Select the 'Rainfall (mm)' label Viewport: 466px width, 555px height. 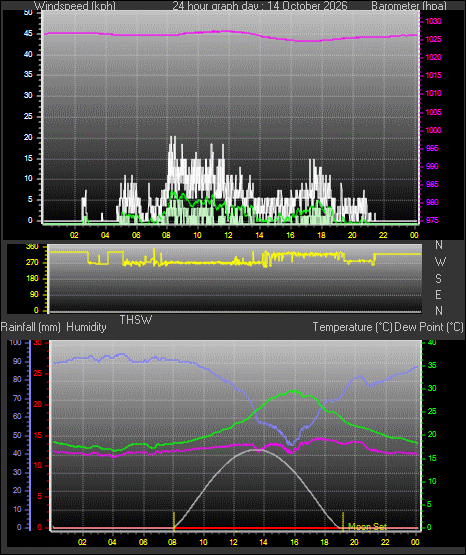pyautogui.click(x=31, y=327)
